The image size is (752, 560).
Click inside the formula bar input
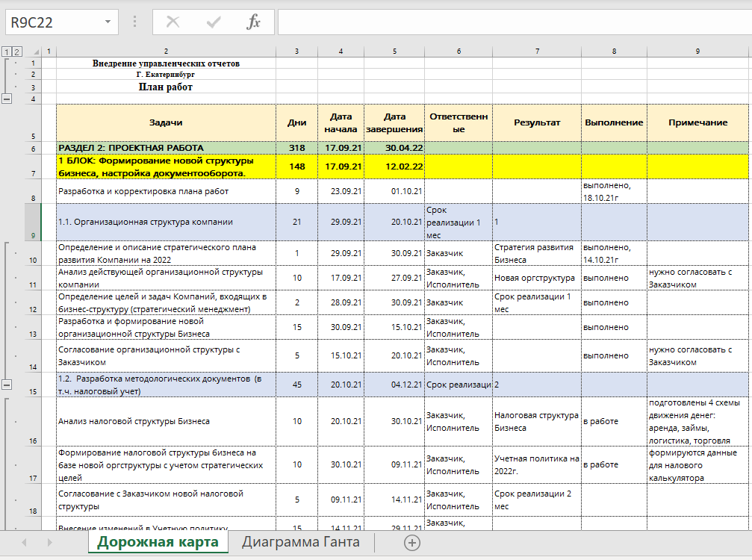point(515,22)
